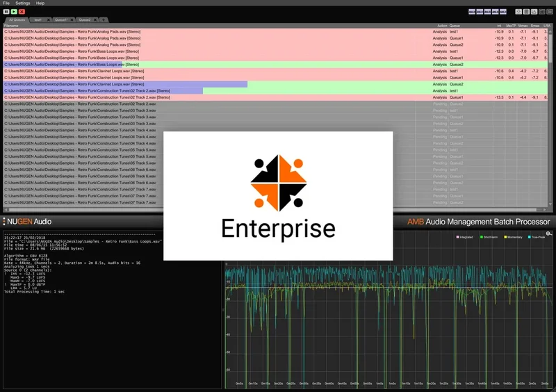The height and width of the screenshot is (392, 556).
Task: Select 02 Track 2.wav [Stereo] row in Queue1
Action: 275,97
